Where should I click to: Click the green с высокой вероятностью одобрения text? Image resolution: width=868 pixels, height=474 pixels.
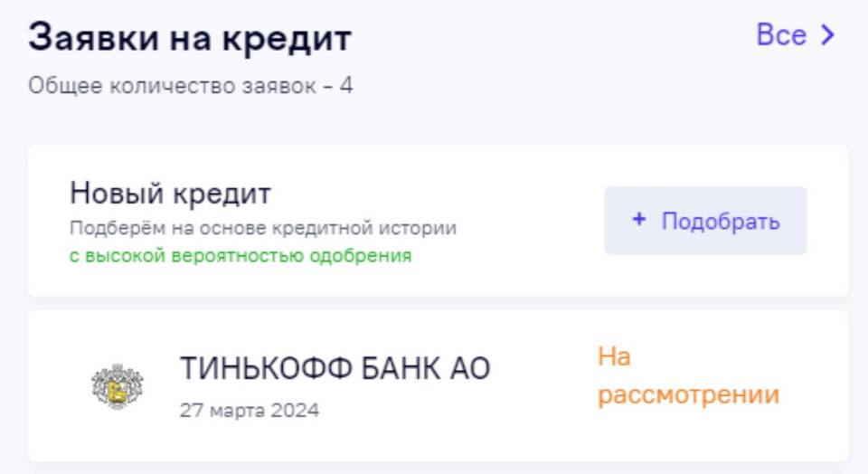(241, 256)
